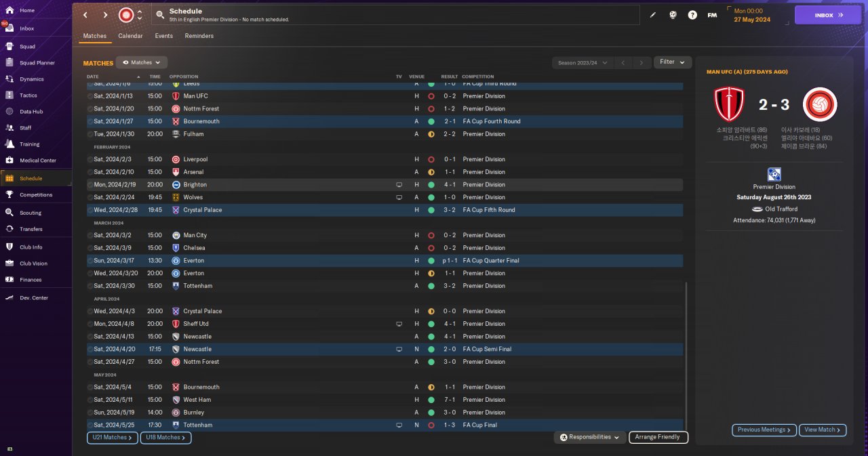Go back with the left navigation arrow
This screenshot has height=456, width=868.
coord(85,15)
